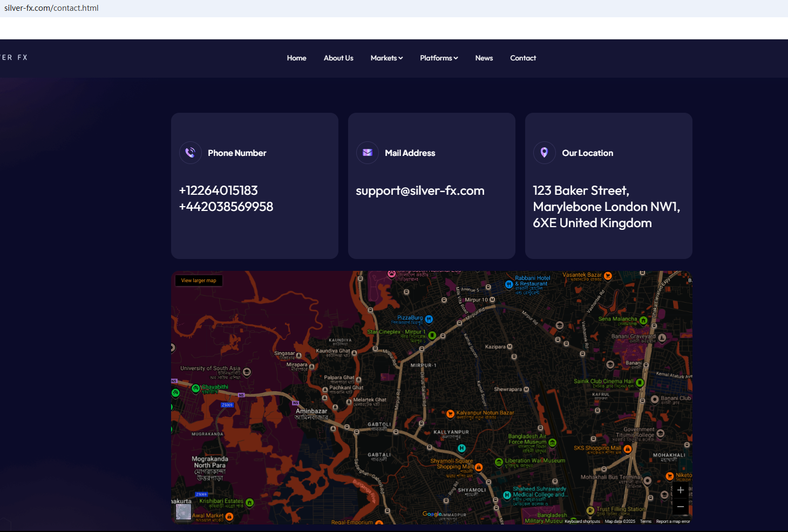This screenshot has width=788, height=532.
Task: Click the Liberation War Museum map marker
Action: [499, 462]
